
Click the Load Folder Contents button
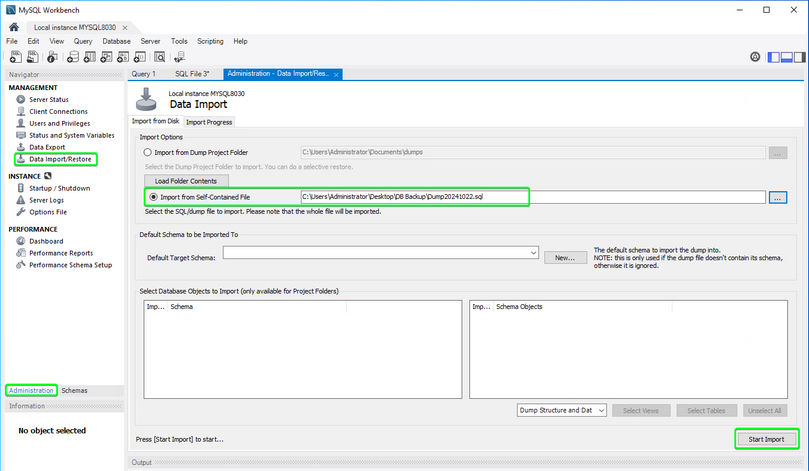(x=186, y=181)
